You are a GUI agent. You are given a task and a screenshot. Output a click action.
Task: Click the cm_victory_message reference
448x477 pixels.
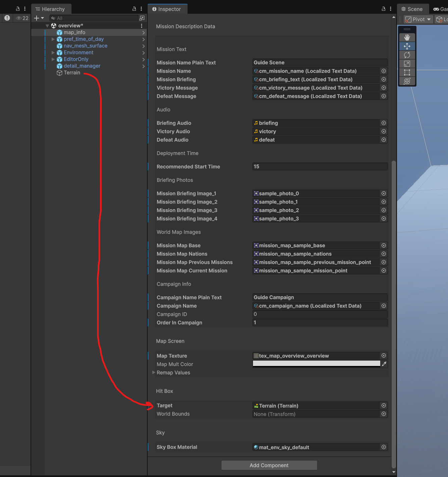[x=316, y=88]
